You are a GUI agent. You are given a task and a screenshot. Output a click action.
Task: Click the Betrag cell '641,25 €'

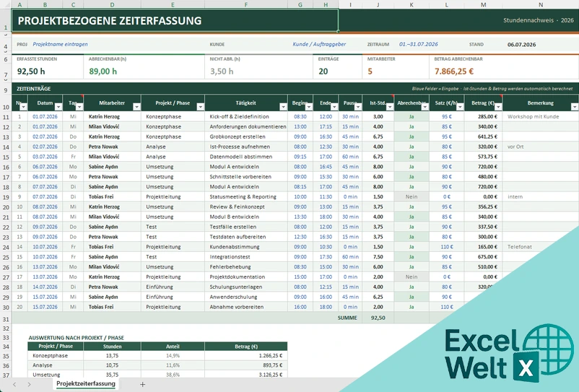[x=484, y=136]
